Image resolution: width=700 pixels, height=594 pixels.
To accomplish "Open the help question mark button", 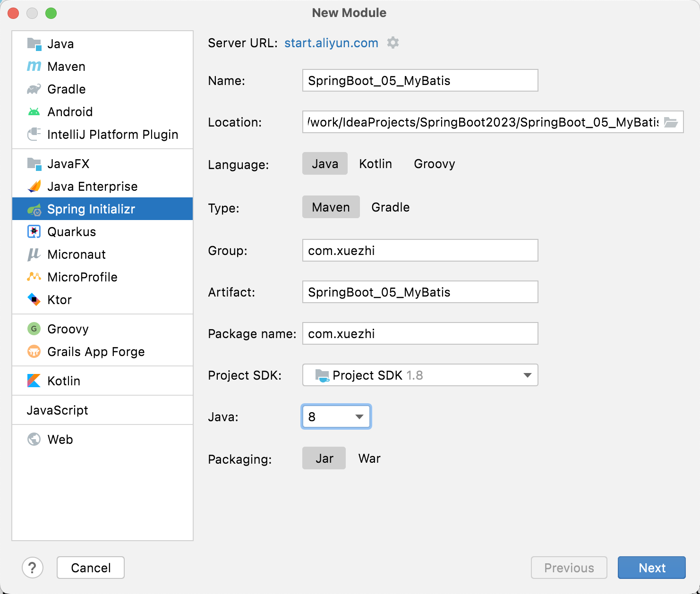I will 33,568.
